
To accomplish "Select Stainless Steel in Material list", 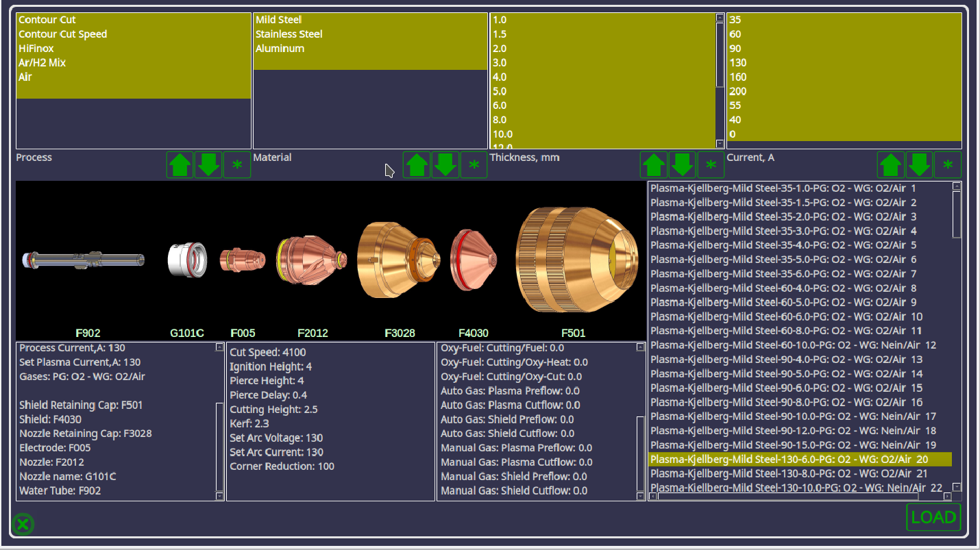I will [289, 34].
